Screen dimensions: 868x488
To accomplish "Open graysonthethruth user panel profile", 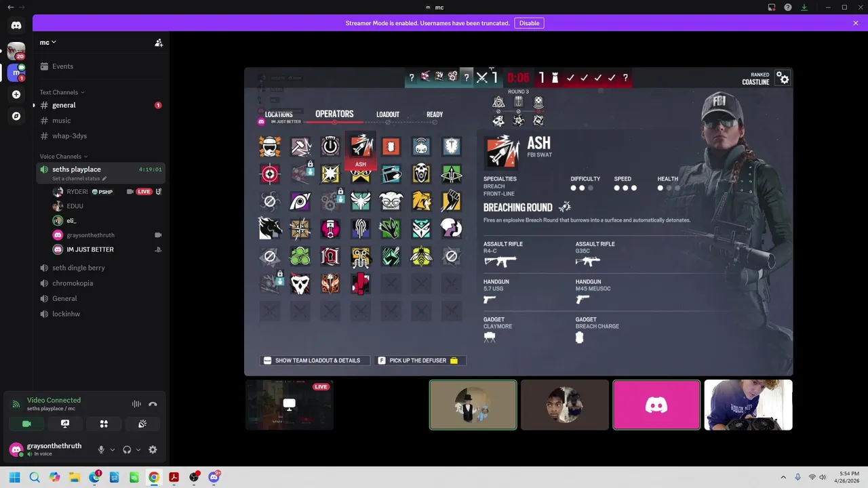I will tap(47, 449).
